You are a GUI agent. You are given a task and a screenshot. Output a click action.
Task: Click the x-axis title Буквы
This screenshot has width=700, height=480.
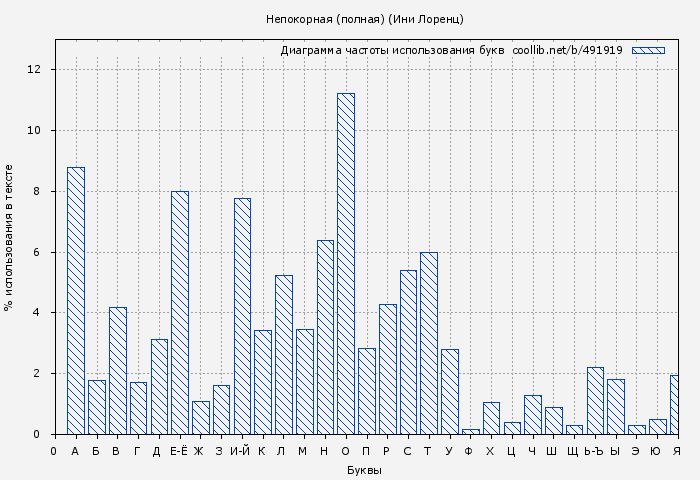(x=364, y=470)
